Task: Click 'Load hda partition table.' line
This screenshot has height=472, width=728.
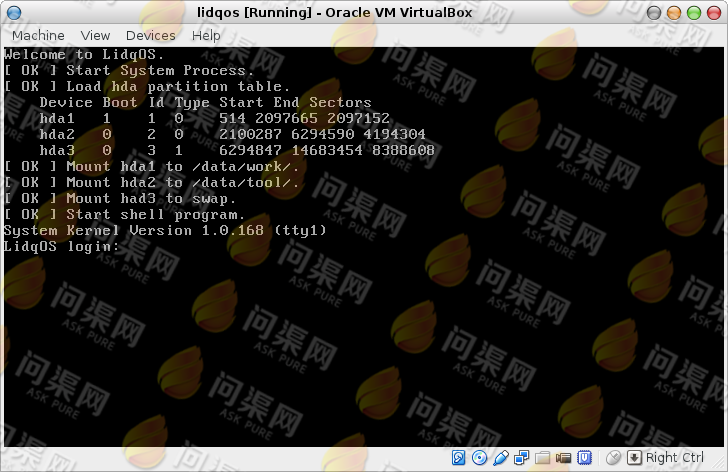Action: coord(147,87)
